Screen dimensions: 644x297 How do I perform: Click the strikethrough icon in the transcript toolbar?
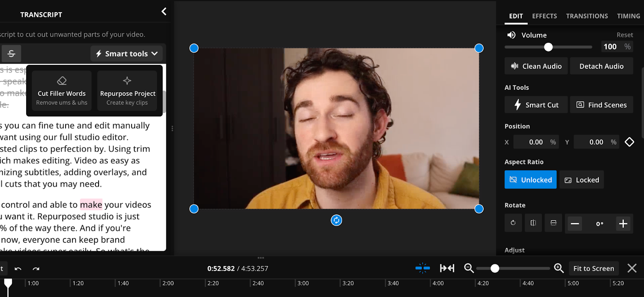[11, 54]
